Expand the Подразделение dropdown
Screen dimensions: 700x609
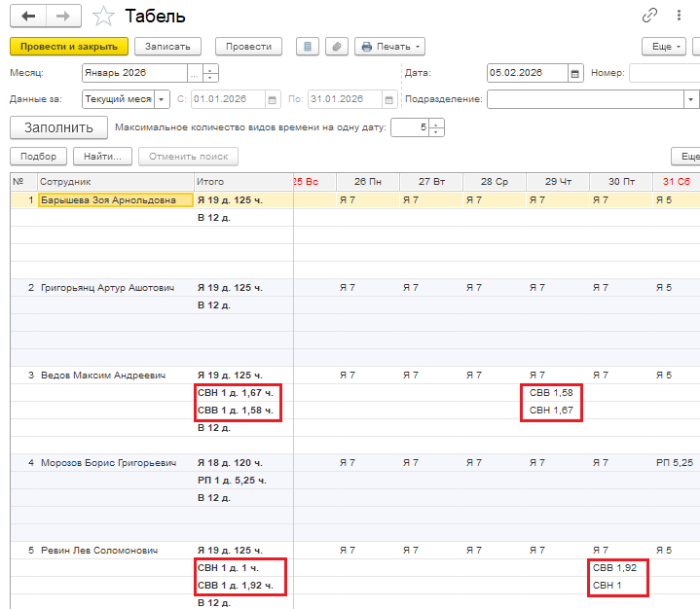point(690,99)
